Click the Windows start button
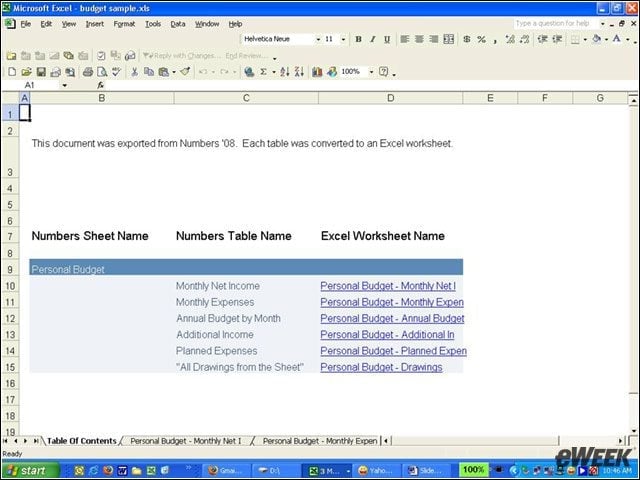 (30, 471)
